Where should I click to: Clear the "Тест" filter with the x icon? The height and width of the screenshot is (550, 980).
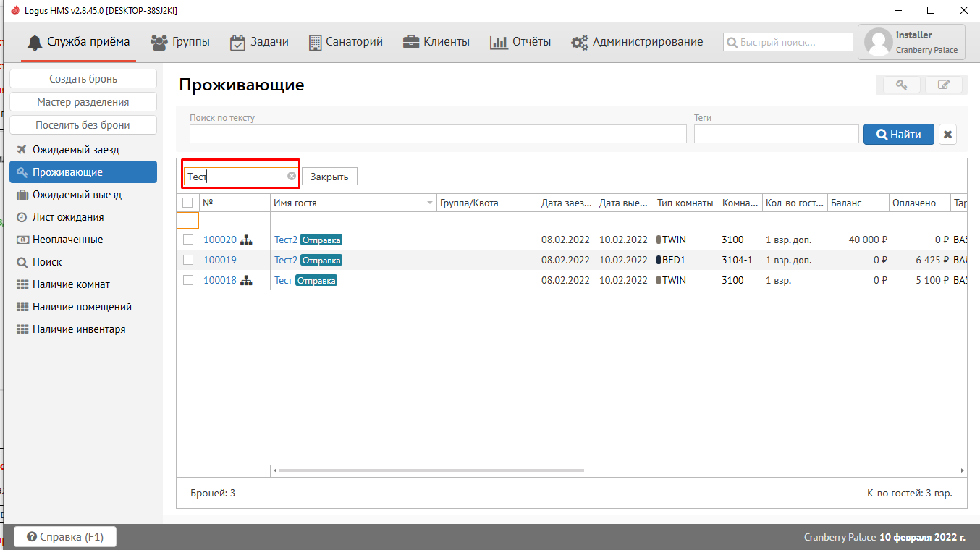point(292,176)
